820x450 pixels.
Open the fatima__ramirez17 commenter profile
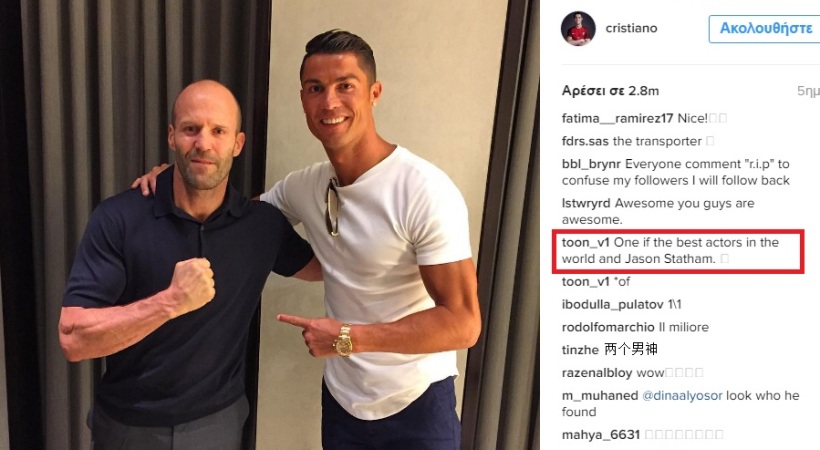pos(617,118)
